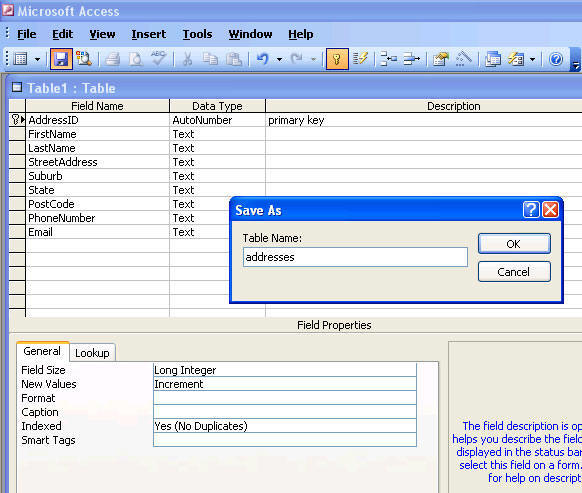The height and width of the screenshot is (493, 582).
Task: Click the Table Name input field
Action: 355,257
